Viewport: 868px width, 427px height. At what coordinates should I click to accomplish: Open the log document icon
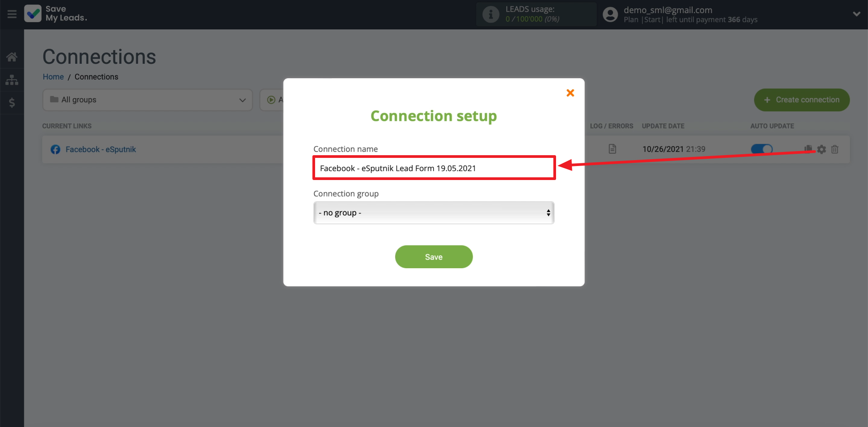[x=612, y=149]
